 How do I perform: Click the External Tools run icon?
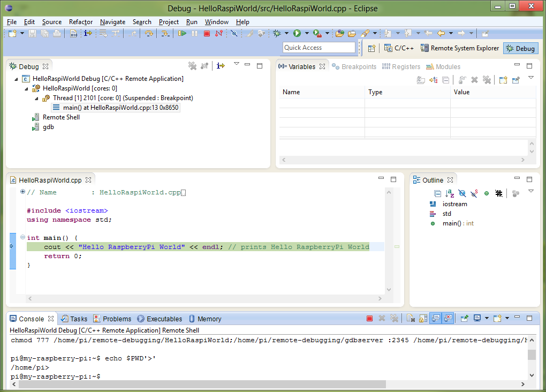pyautogui.click(x=317, y=33)
